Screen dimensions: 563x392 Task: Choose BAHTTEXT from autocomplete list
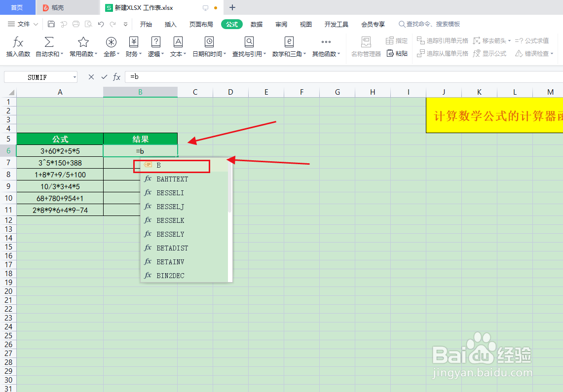point(185,178)
